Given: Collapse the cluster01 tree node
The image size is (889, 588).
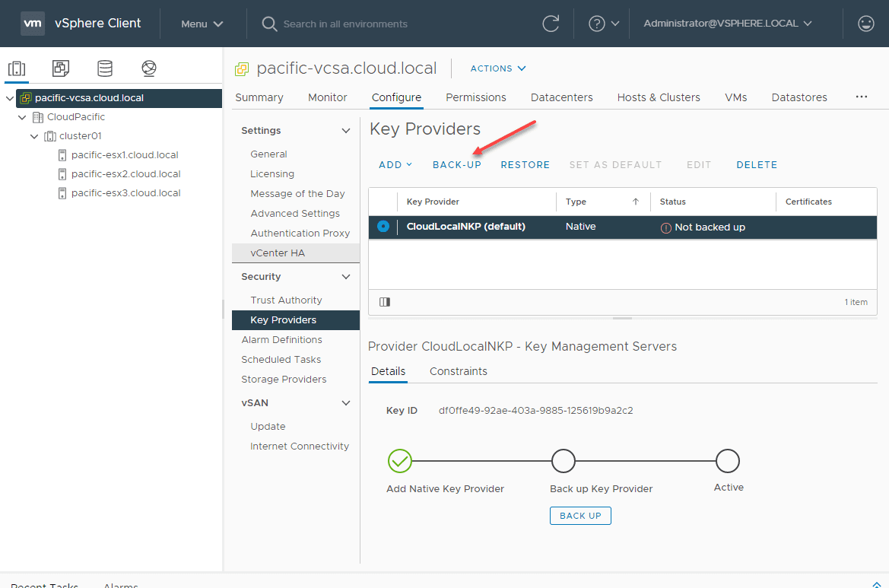Looking at the screenshot, I should point(33,135).
